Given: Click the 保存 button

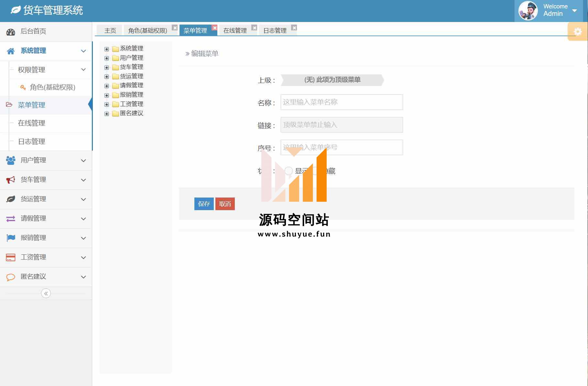Looking at the screenshot, I should 204,204.
